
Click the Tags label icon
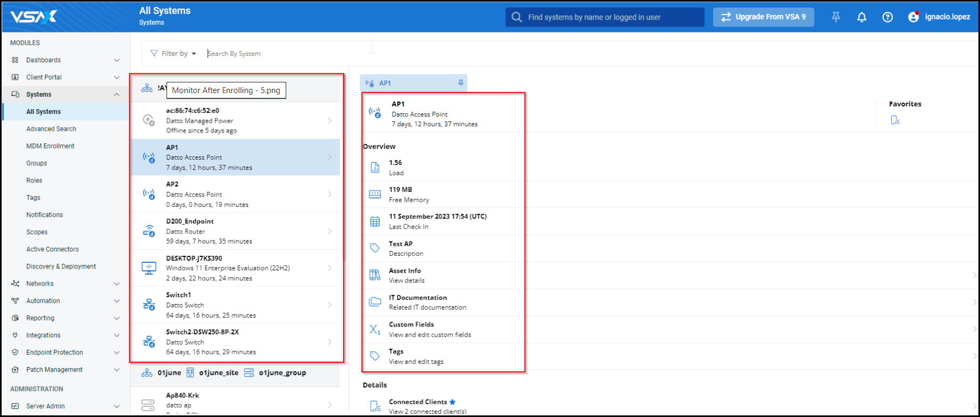pyautogui.click(x=375, y=356)
